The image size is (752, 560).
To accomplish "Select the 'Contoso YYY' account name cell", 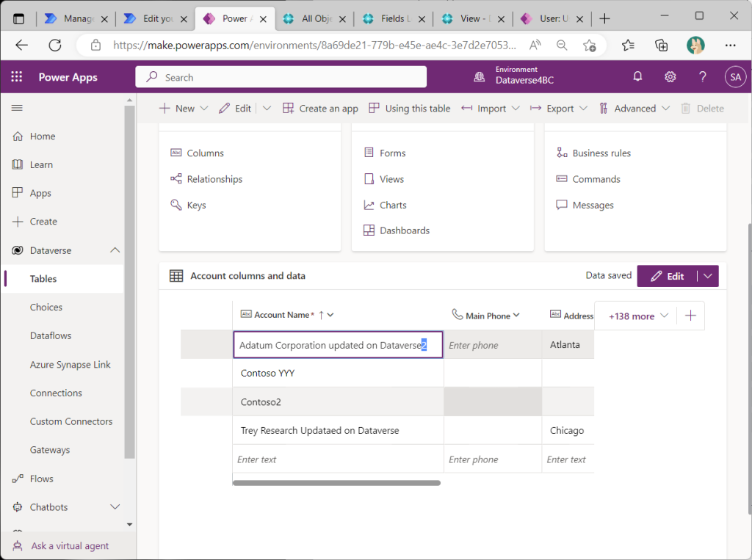I will [338, 373].
